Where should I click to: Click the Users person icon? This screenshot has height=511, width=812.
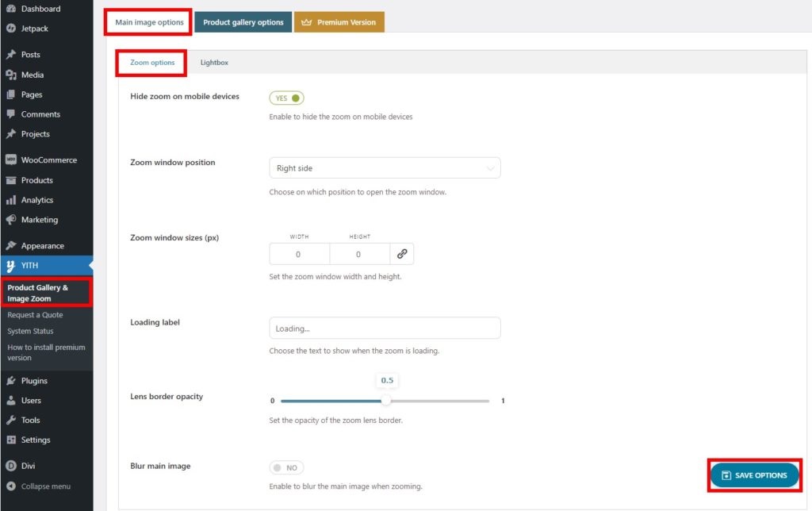(x=11, y=400)
